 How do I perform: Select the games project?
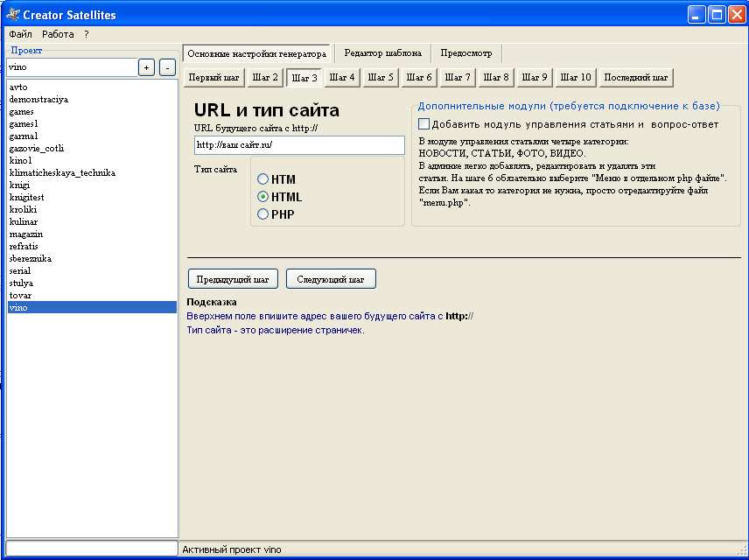(92, 112)
